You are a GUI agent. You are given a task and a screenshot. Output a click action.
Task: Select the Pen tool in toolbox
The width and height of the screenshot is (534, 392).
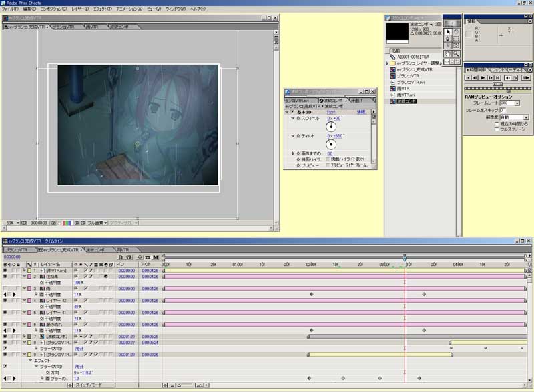(x=448, y=39)
